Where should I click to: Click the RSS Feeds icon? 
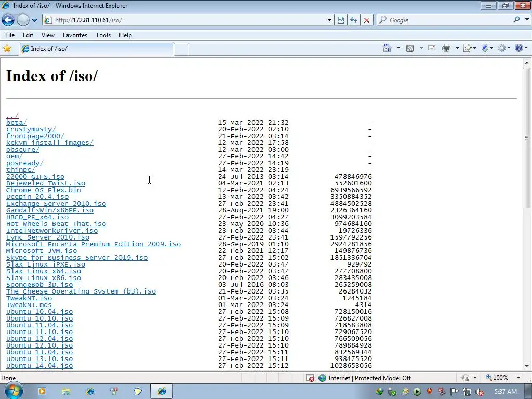[410, 48]
